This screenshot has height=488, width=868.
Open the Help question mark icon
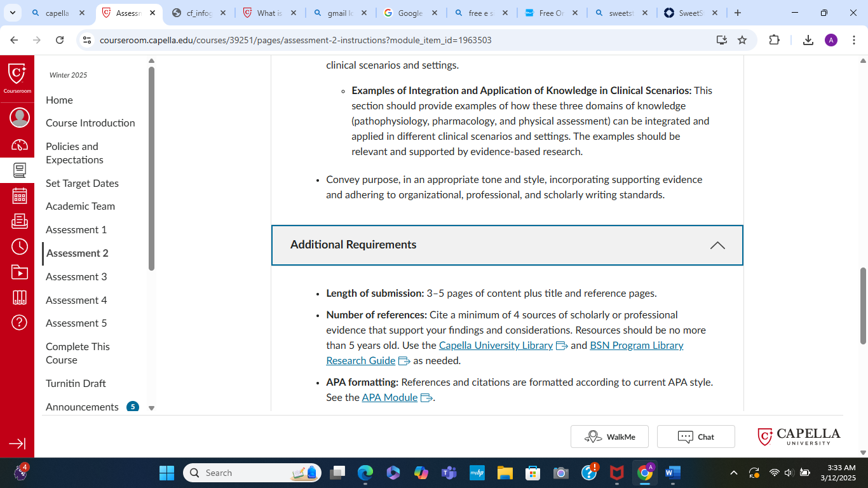tap(20, 323)
